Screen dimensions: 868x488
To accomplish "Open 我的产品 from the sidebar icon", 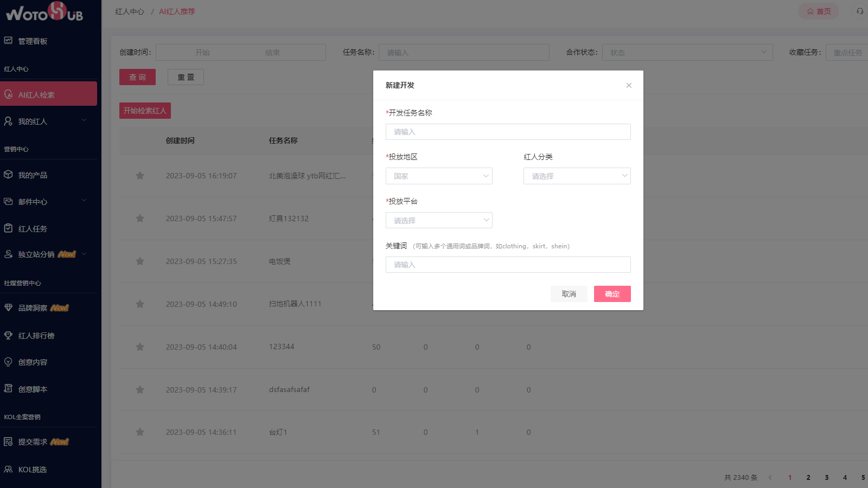I will tap(8, 175).
